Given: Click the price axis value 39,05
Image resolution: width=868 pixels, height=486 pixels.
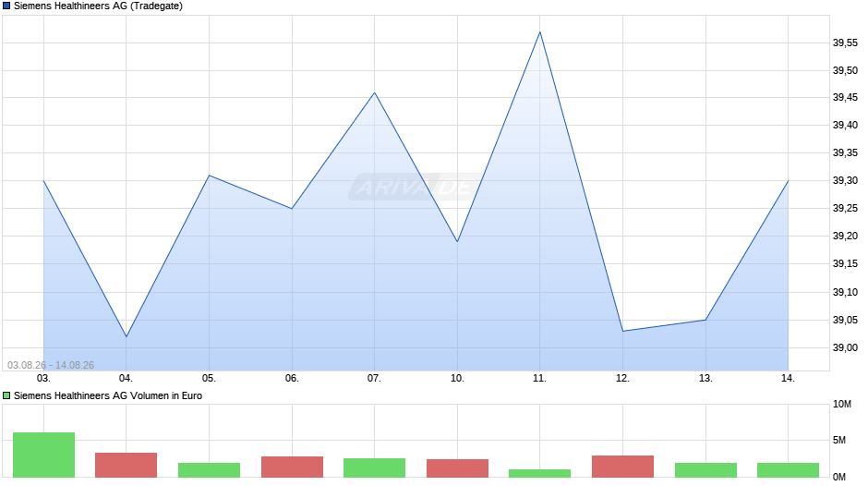Looking at the screenshot, I should 845,320.
